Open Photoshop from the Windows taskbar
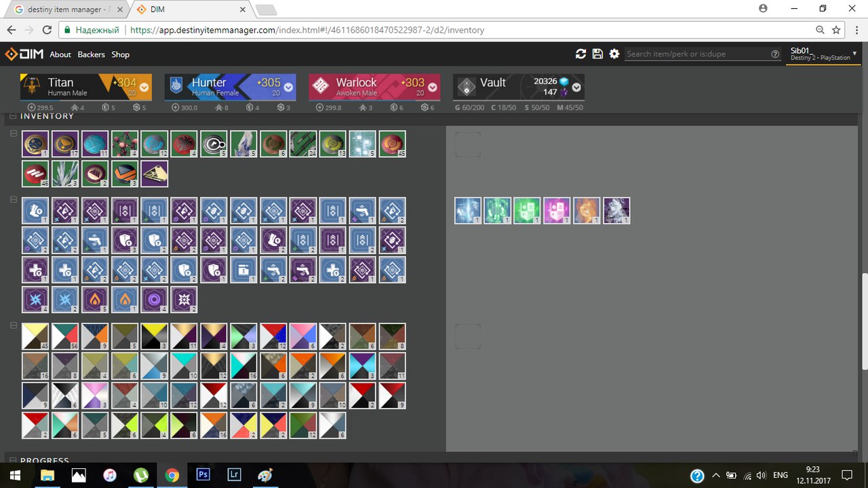Screen dimensions: 868x488 [x=203, y=475]
